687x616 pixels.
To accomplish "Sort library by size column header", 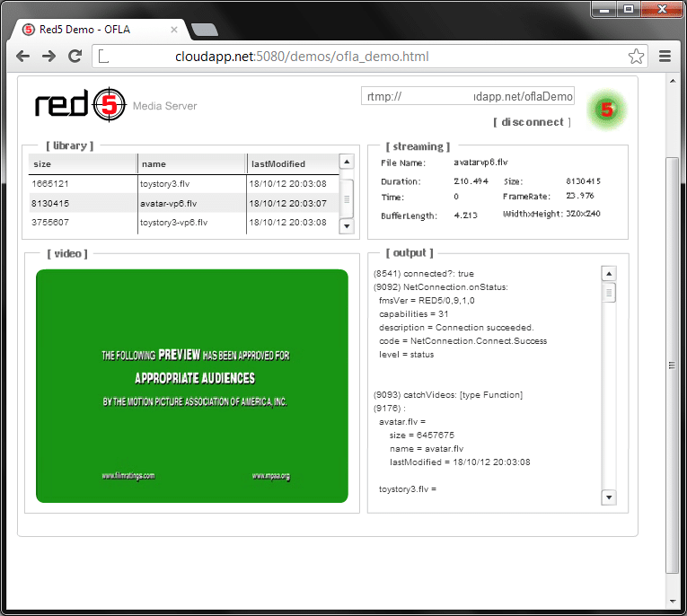I will 83,163.
